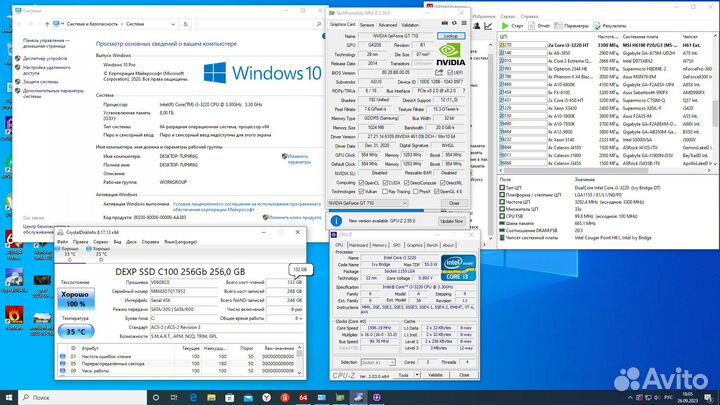Click System window refresh icon

(x=186, y=24)
